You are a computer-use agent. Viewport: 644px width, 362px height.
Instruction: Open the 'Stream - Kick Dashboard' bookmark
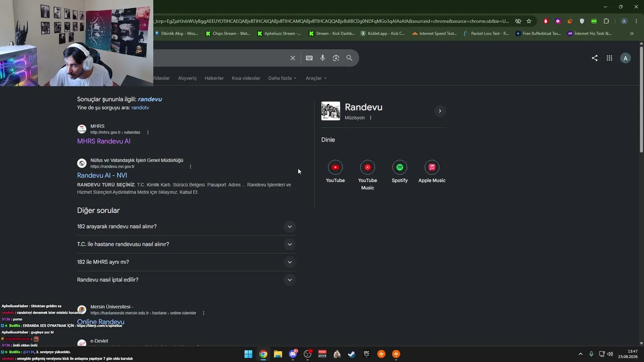click(x=332, y=34)
